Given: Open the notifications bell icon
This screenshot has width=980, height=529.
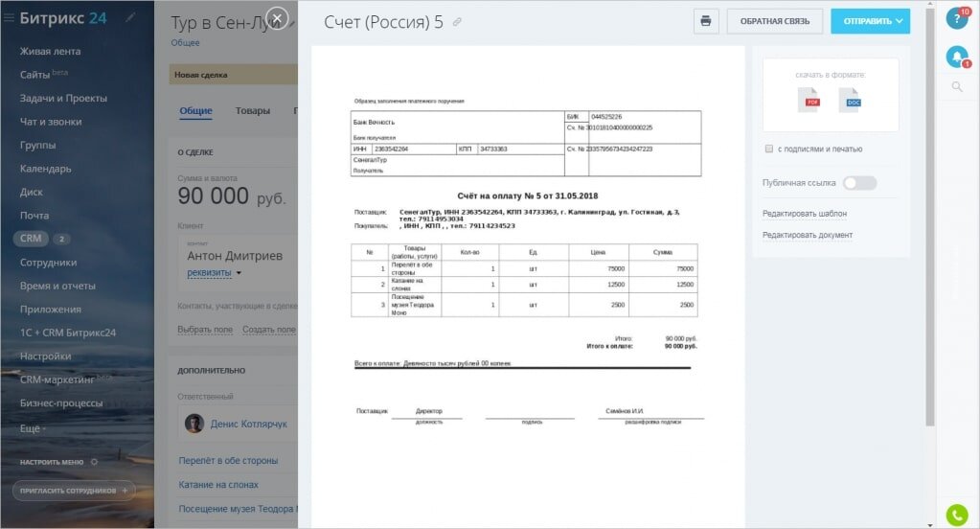Looking at the screenshot, I should (x=956, y=57).
